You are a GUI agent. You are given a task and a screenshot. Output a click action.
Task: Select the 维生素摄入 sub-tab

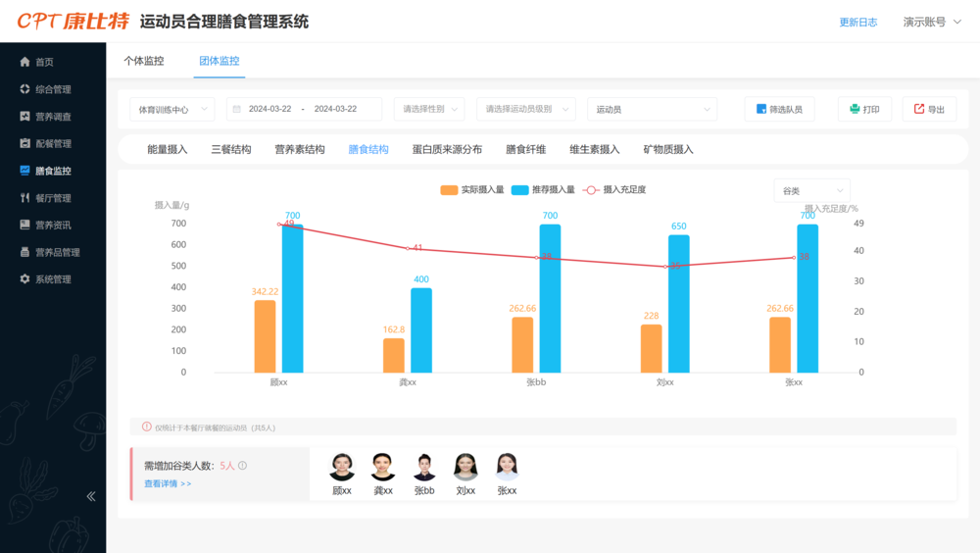(595, 149)
